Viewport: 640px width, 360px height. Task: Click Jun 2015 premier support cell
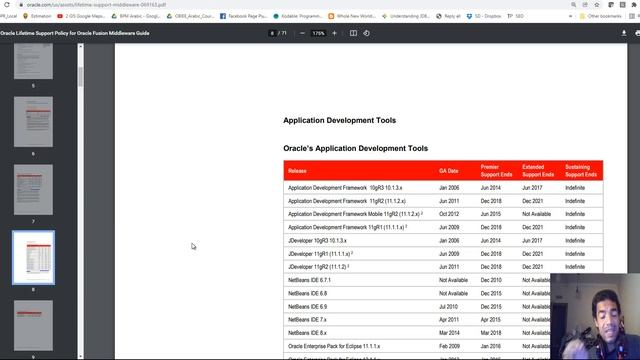[x=491, y=214]
